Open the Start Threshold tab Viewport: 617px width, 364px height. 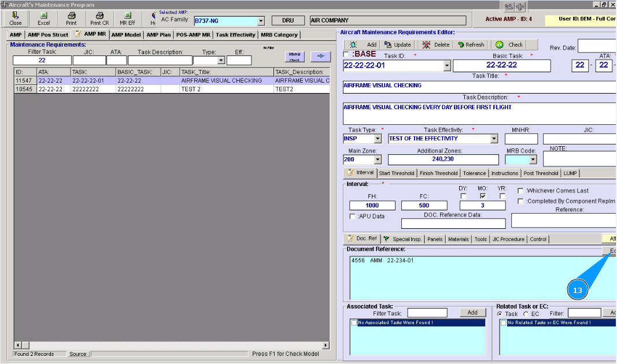[397, 173]
